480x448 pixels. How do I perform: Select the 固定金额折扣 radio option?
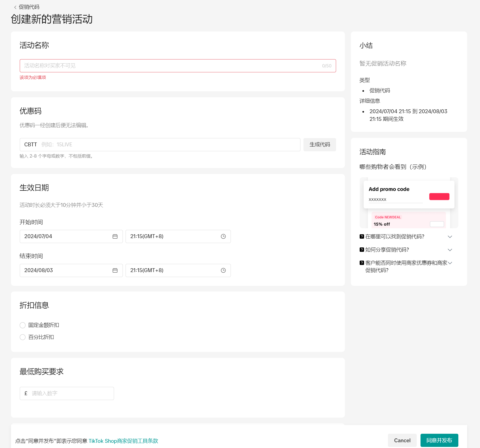pyautogui.click(x=23, y=325)
